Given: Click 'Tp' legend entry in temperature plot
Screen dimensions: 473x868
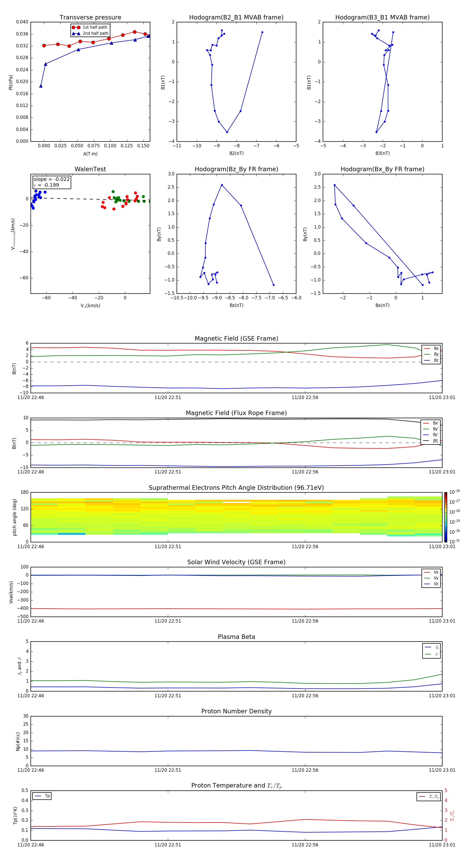Looking at the screenshot, I should (42, 796).
